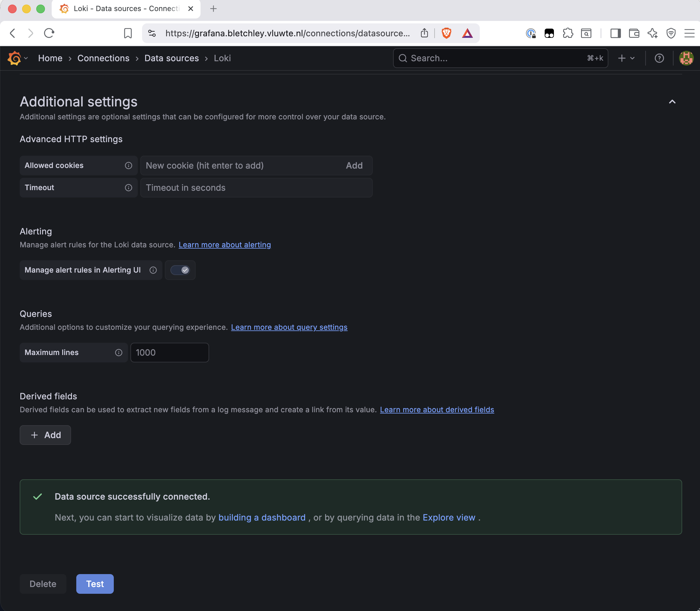700x611 pixels.
Task: Show info tooltip for Timeout
Action: click(128, 188)
